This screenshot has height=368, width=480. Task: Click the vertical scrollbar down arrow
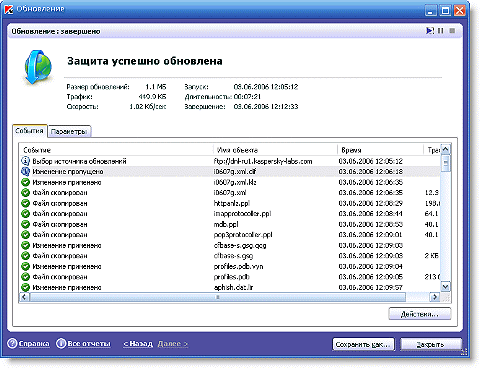446,286
